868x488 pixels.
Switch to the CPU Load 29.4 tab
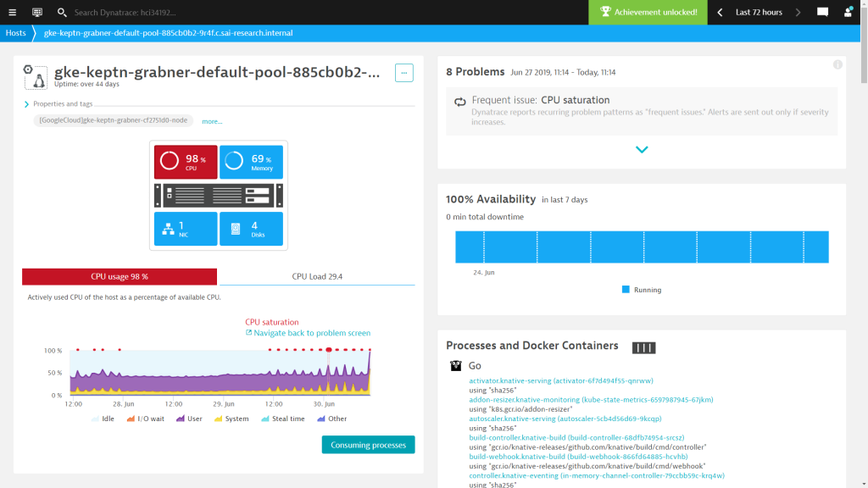click(x=316, y=276)
